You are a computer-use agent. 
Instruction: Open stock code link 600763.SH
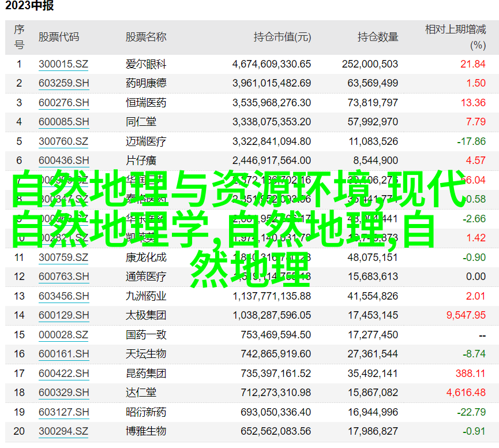(63, 277)
